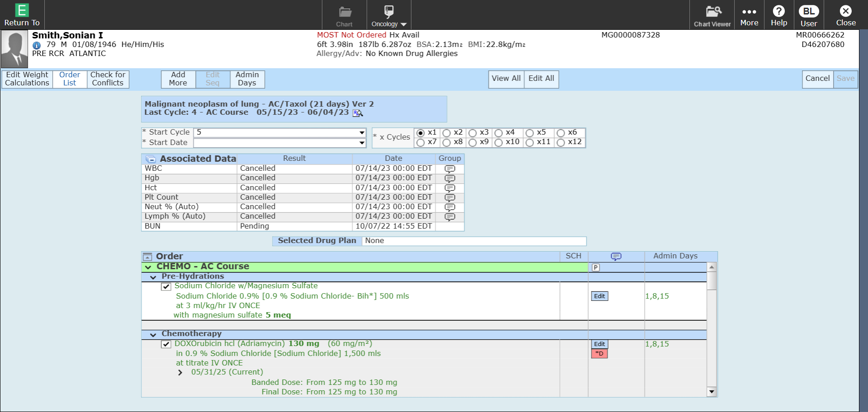This screenshot has height=412, width=868.
Task: Close the oncology screen
Action: tap(846, 15)
